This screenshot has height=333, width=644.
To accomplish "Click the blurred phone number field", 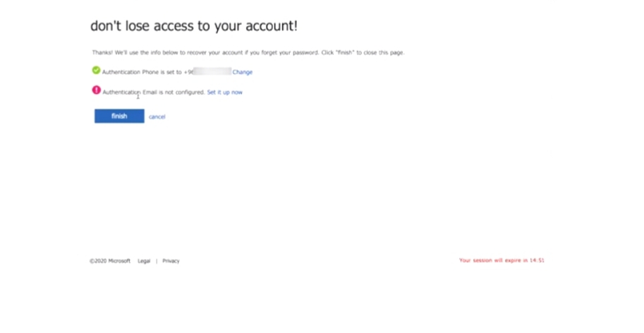I will [212, 71].
